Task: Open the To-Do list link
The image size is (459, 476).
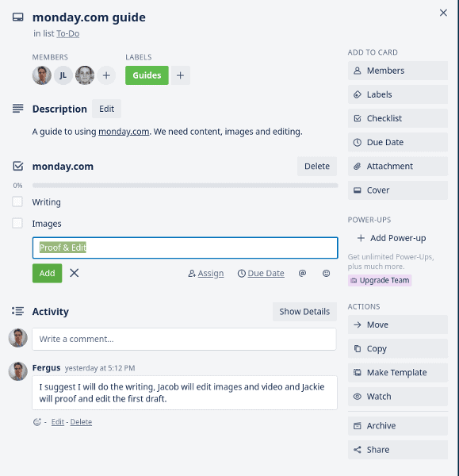Action: [68, 33]
